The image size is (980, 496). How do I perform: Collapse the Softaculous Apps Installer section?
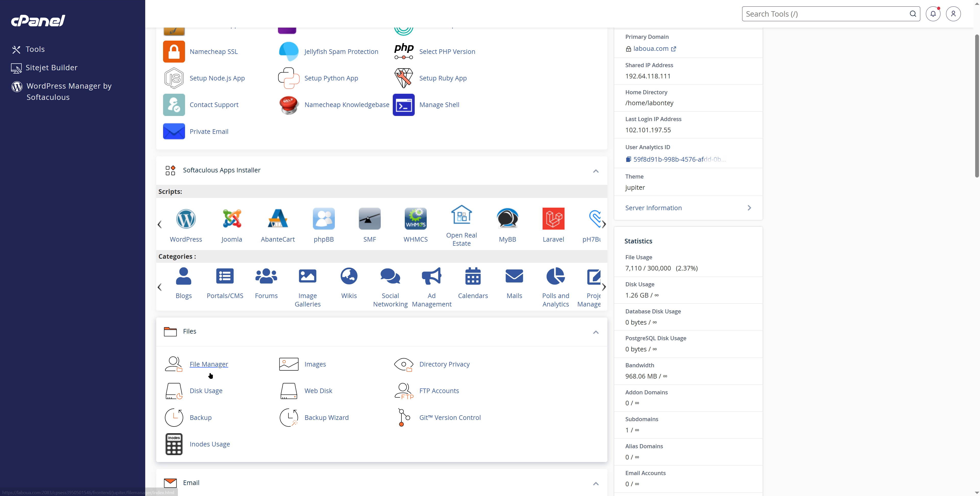pos(596,171)
